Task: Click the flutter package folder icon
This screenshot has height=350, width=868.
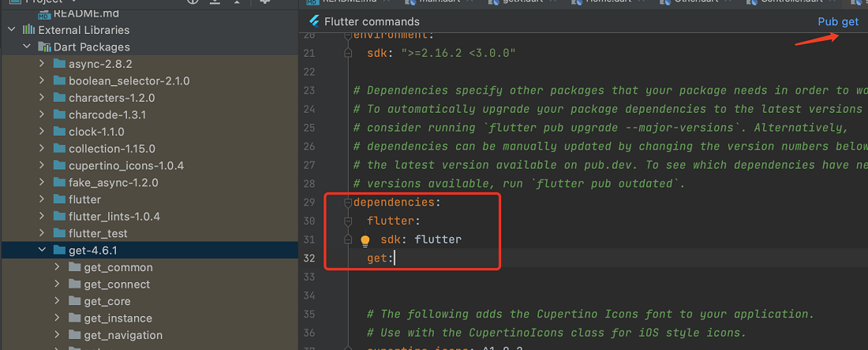Action: click(59, 199)
